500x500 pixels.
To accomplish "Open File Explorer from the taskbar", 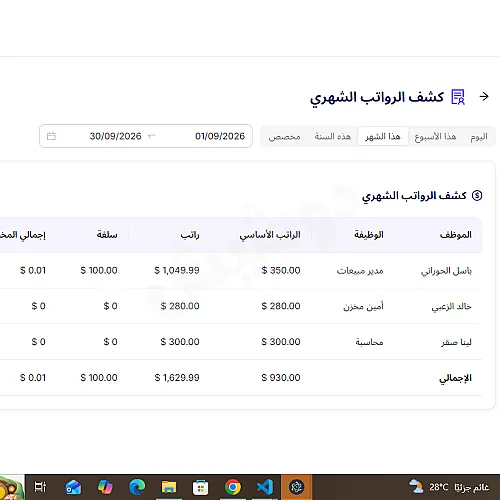I will point(169,487).
